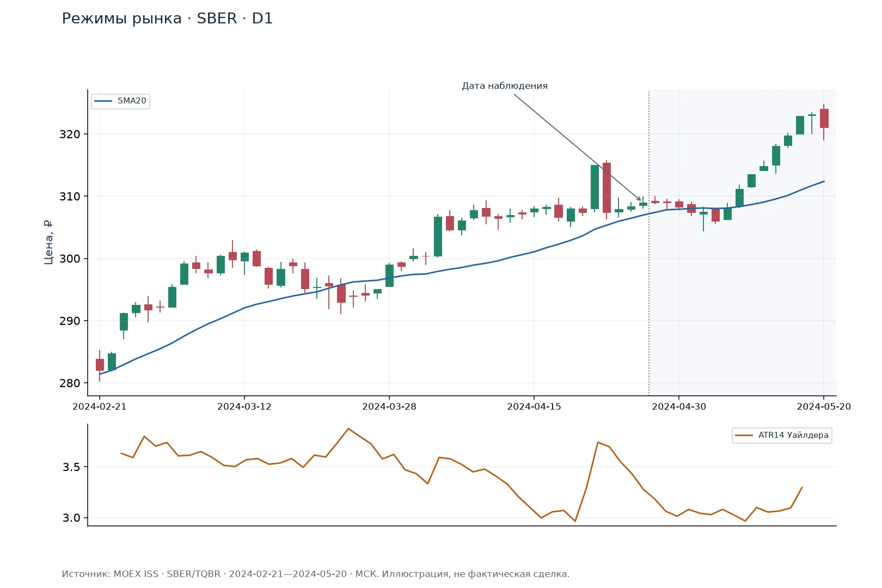Click the first red candle at 2024-02-21

click(100, 365)
